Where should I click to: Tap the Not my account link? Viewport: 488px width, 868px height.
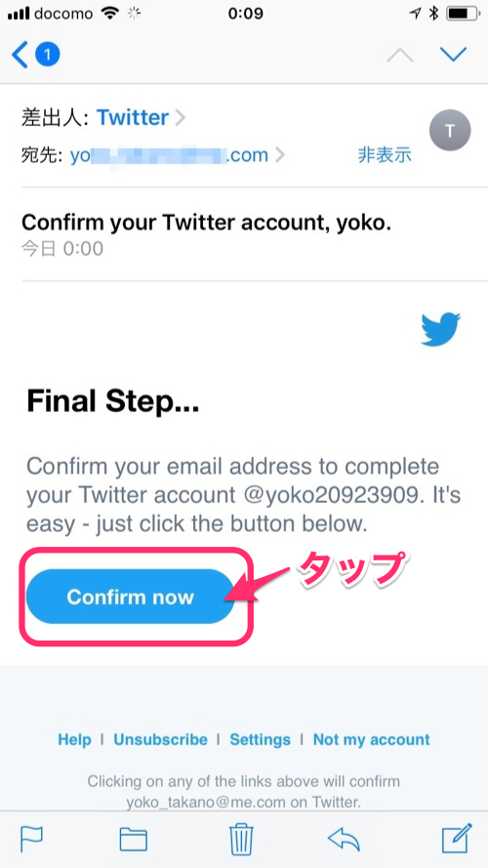pyautogui.click(x=371, y=739)
